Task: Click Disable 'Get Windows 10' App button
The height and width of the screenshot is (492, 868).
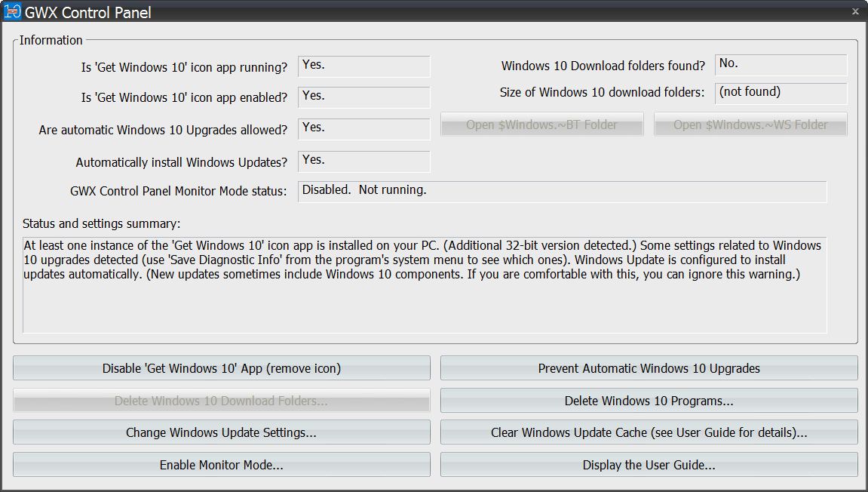Action: click(222, 368)
